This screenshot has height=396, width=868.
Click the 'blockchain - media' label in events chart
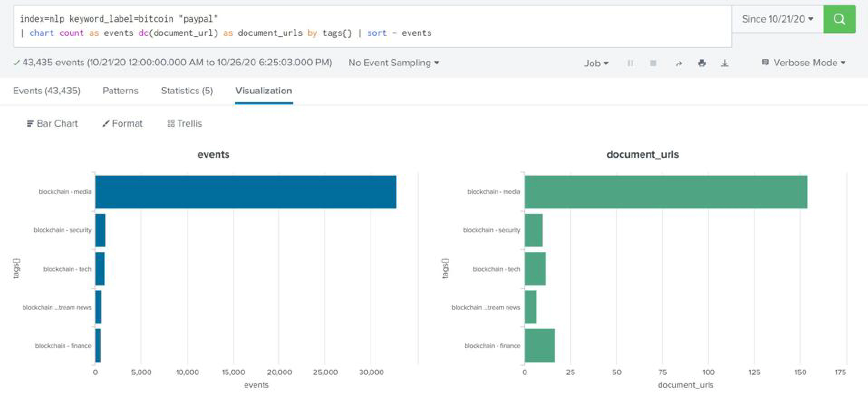point(65,192)
